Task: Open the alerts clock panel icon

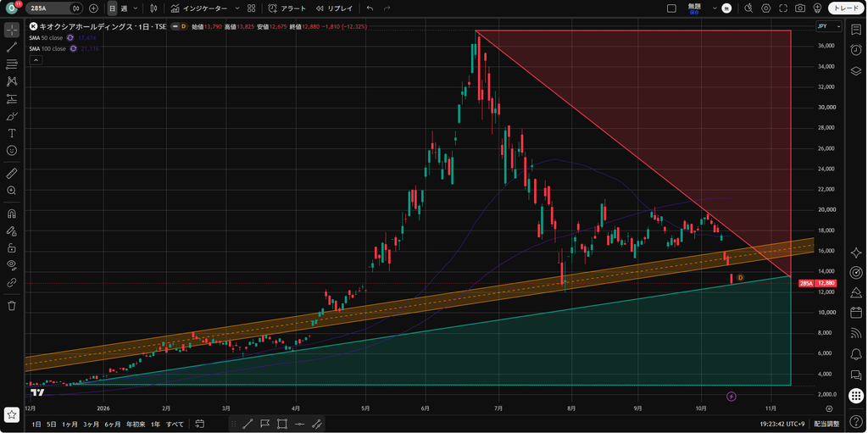Action: click(x=856, y=50)
